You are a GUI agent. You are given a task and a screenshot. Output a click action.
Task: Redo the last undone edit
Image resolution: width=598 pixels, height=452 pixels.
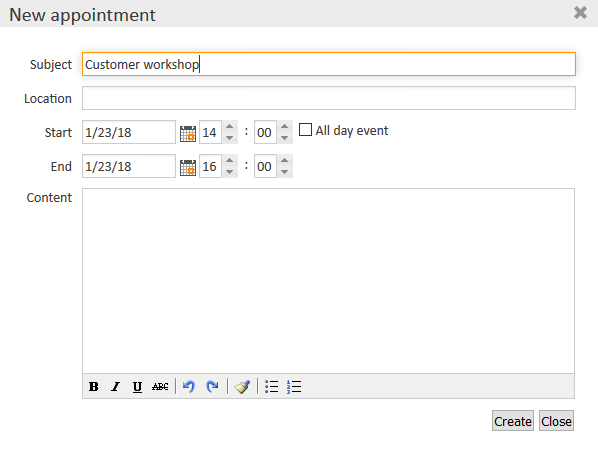coord(212,387)
